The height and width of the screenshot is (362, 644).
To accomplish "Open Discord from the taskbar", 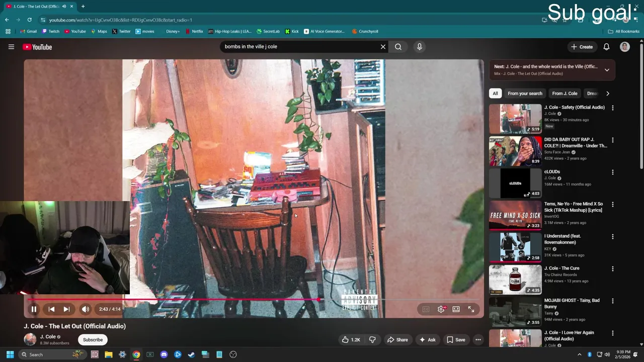I will coord(164,354).
